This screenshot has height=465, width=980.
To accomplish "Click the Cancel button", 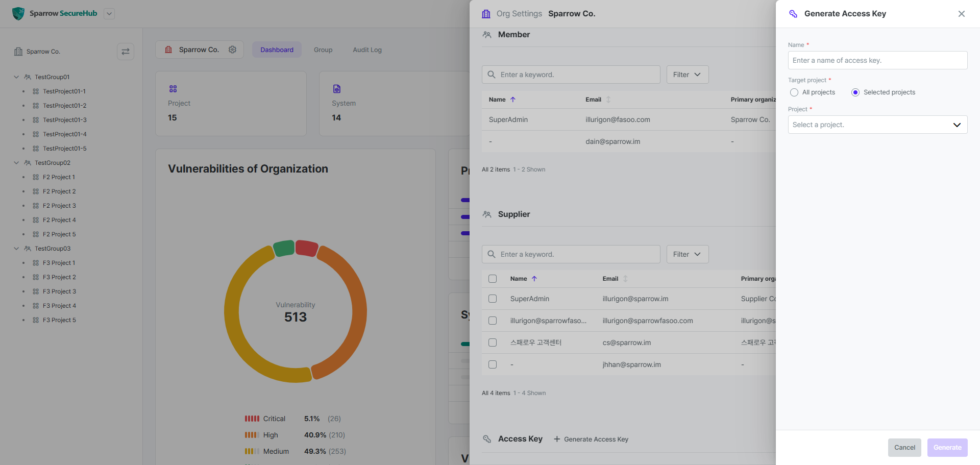I will pyautogui.click(x=904, y=448).
